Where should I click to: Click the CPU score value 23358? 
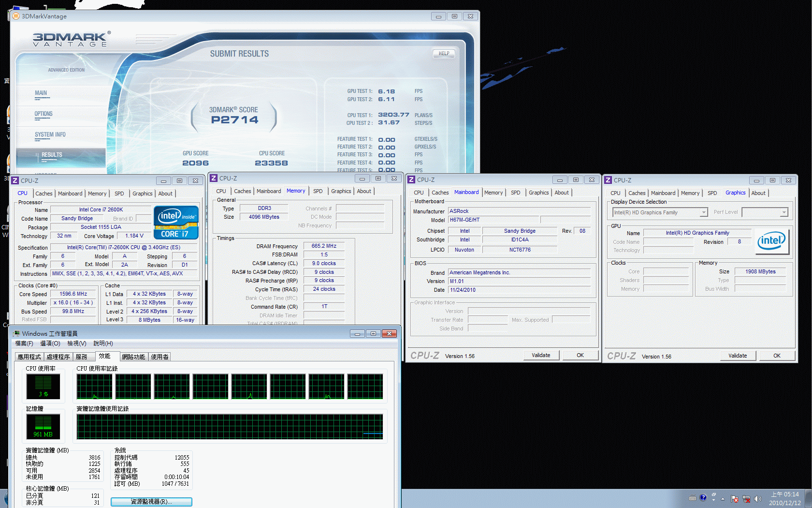pos(272,163)
